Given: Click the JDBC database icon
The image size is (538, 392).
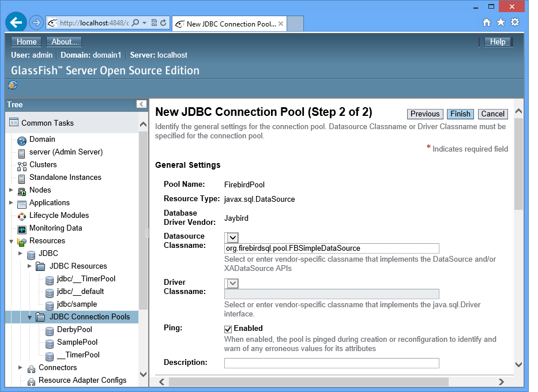Looking at the screenshot, I should pyautogui.click(x=31, y=255).
